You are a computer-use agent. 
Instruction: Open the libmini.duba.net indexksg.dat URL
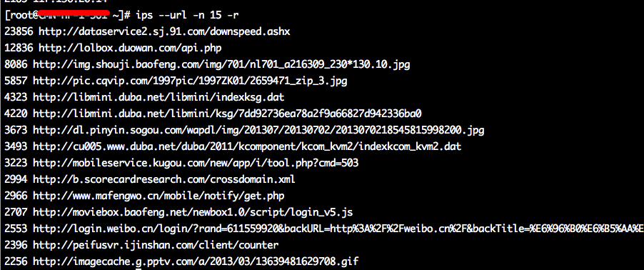click(159, 98)
